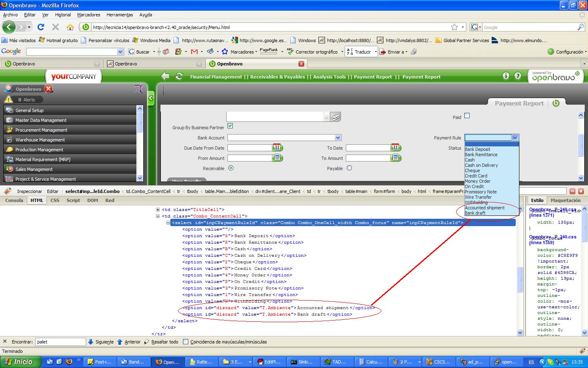Open the Historial menu in Firefox
Screen dimensions: 588x368
[x=62, y=15]
